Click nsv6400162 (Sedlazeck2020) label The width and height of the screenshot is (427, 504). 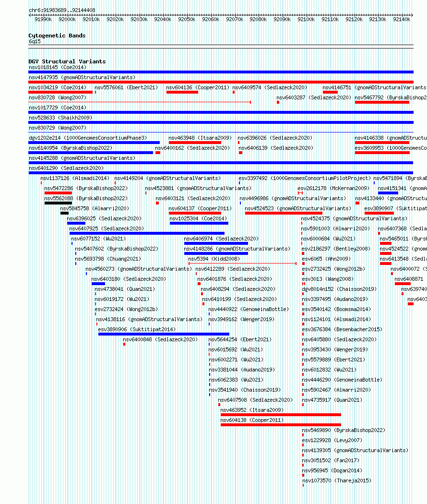[192, 148]
